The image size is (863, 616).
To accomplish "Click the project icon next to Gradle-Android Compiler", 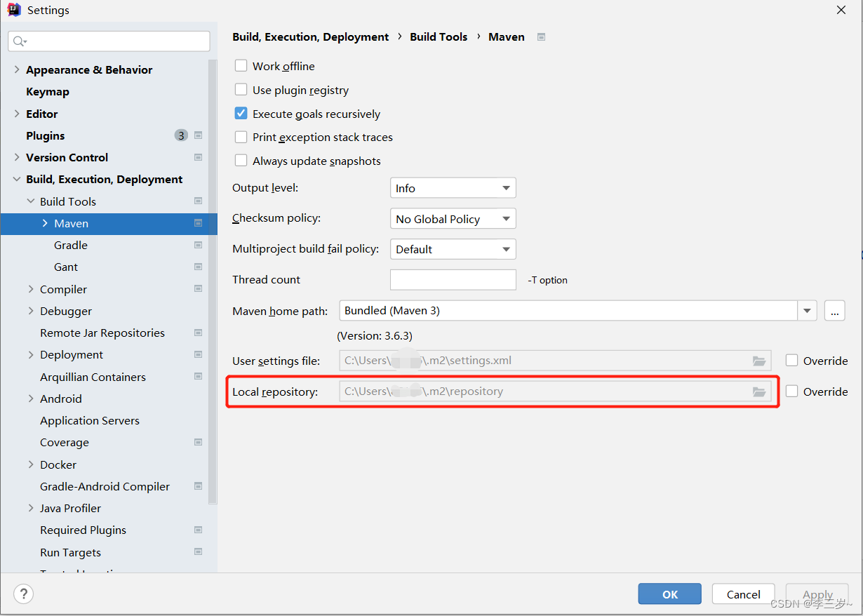I will (x=199, y=486).
